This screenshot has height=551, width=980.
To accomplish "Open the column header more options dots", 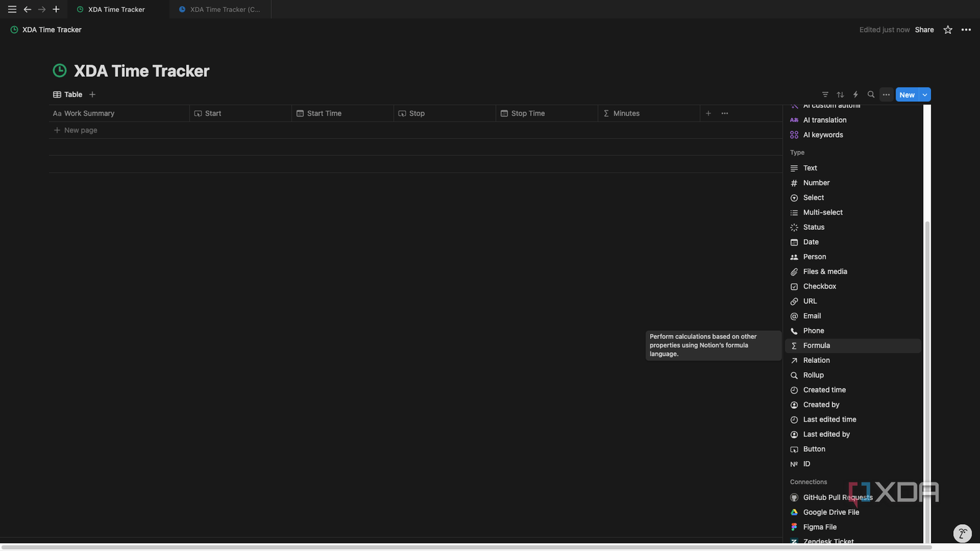I will (x=725, y=114).
